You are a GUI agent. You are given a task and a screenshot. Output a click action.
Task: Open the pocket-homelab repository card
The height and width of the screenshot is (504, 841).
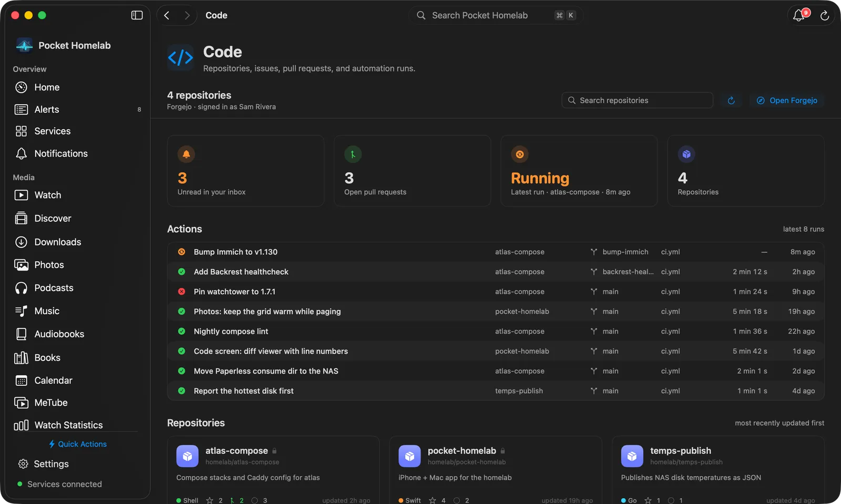496,469
